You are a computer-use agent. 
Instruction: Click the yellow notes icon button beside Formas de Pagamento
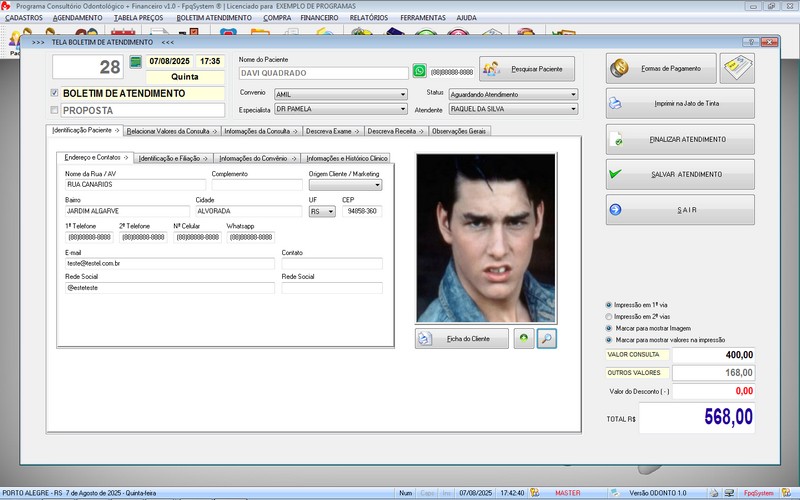tap(737, 68)
